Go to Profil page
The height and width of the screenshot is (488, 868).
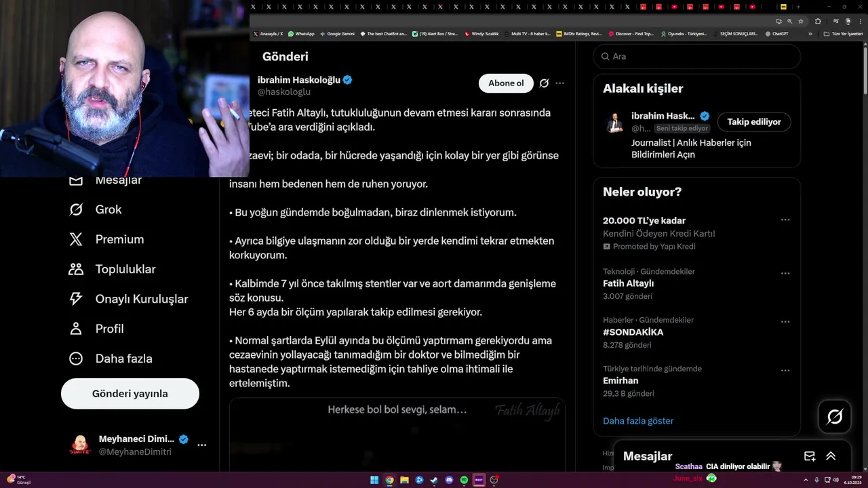(x=96, y=329)
